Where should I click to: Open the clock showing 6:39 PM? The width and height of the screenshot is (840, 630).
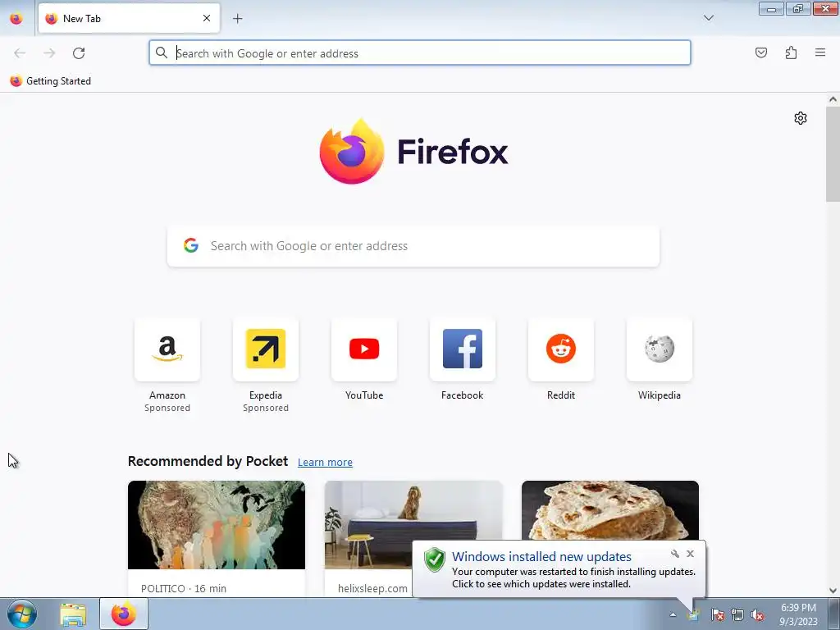[x=798, y=614]
